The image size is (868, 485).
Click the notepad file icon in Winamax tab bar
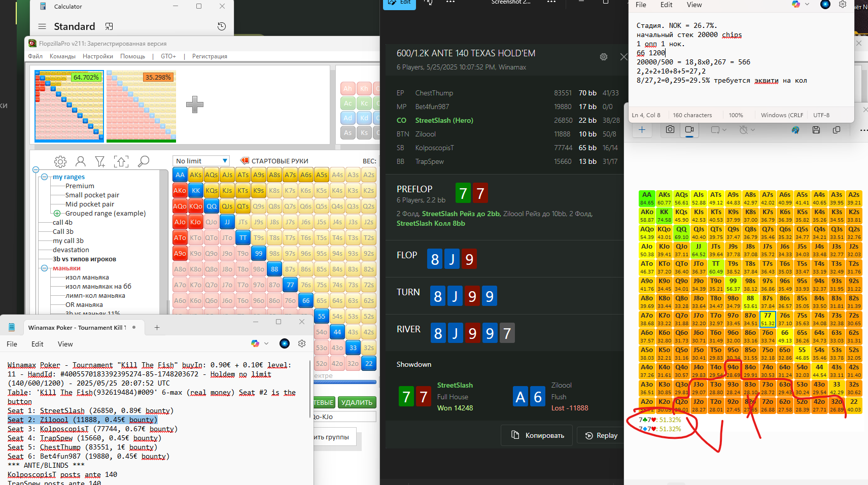(12, 327)
